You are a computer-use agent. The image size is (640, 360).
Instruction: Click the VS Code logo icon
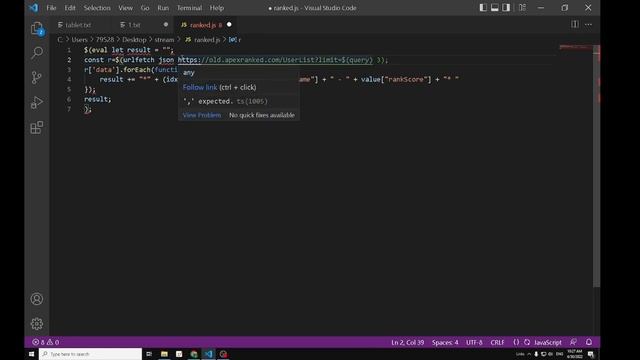(x=33, y=8)
